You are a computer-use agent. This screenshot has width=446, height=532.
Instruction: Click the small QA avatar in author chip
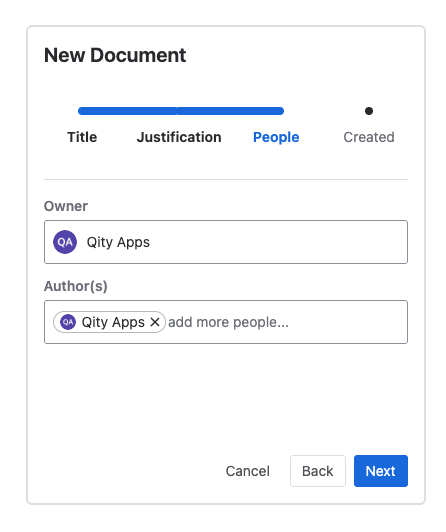68,322
